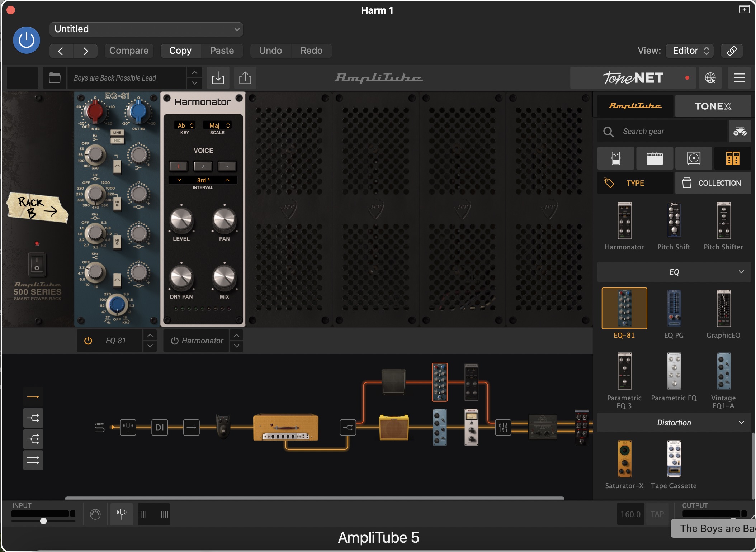Click the DI block in signal chain

[x=160, y=427]
